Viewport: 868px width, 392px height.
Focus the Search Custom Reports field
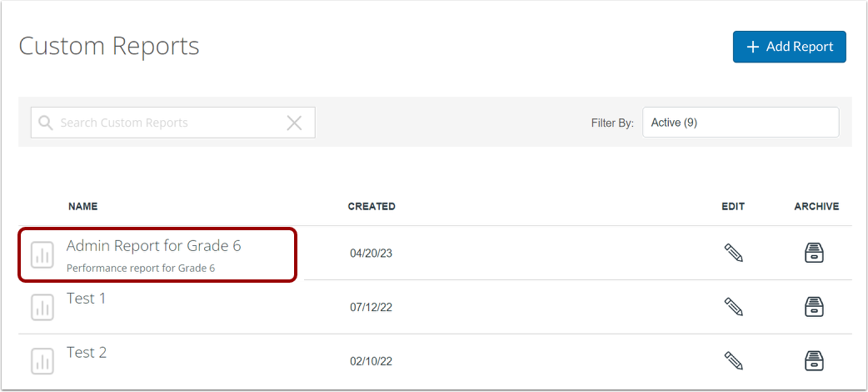172,123
